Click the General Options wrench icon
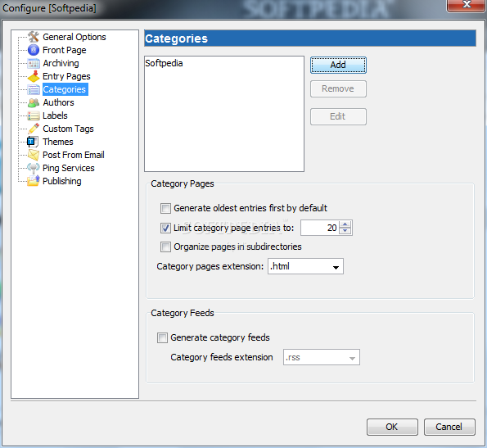The width and height of the screenshot is (487, 448). point(34,37)
